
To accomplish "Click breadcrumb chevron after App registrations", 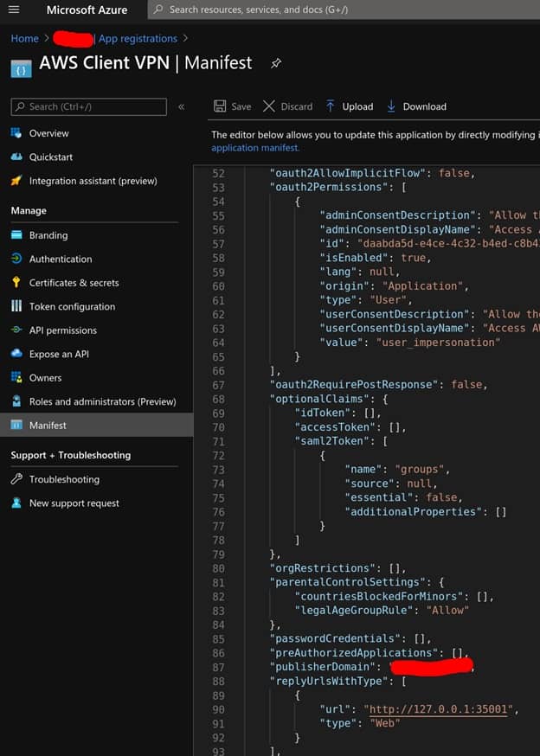I will [x=185, y=38].
